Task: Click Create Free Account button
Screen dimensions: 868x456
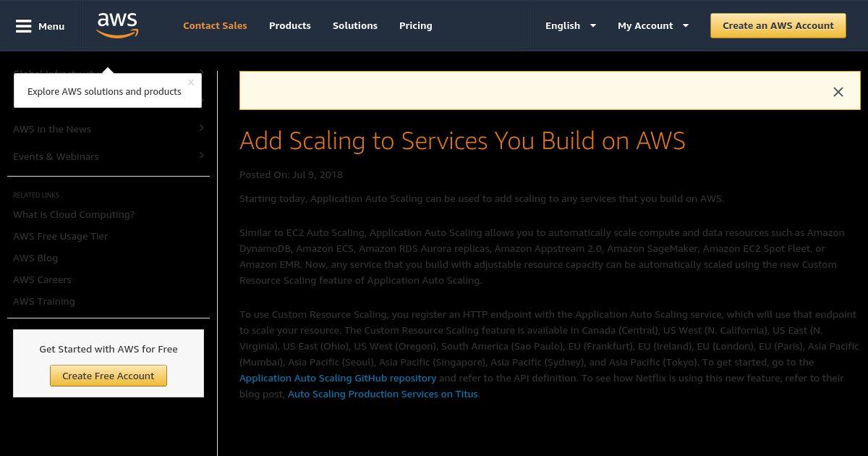Action: click(109, 376)
